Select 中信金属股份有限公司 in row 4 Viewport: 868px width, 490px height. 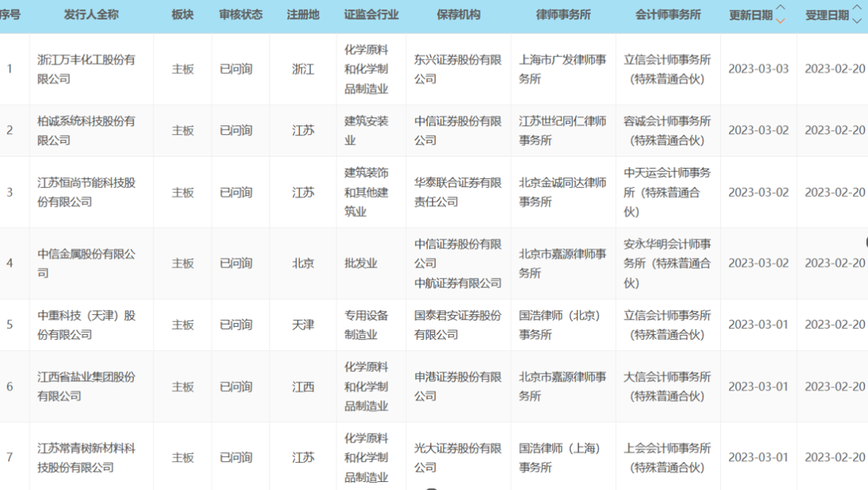[x=86, y=263]
